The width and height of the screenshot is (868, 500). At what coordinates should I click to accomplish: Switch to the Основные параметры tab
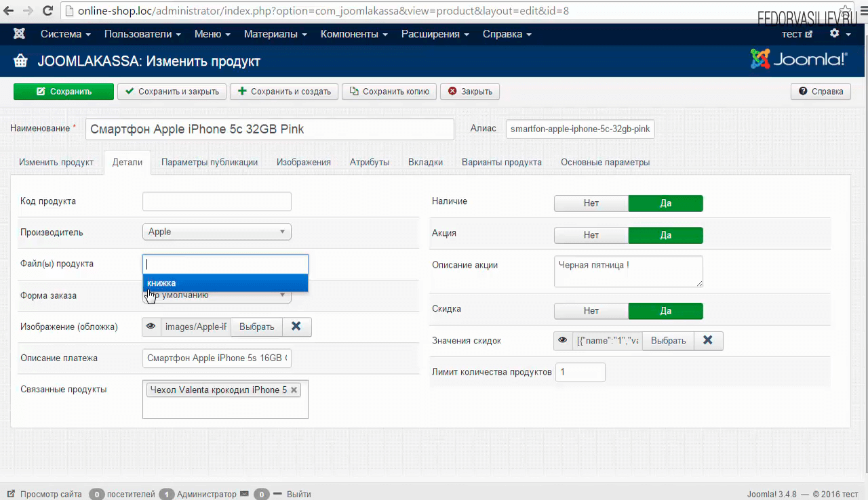[x=606, y=163]
